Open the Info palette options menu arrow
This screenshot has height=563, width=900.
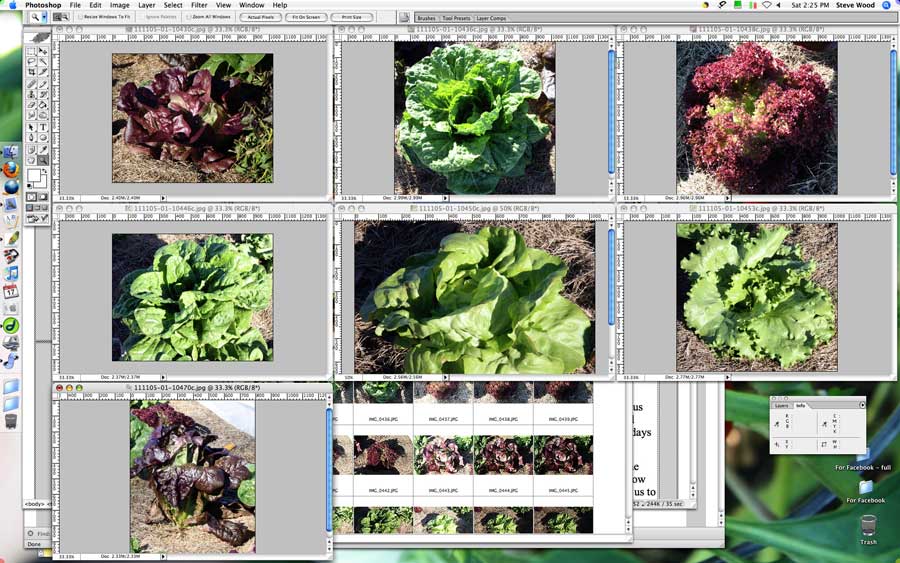tap(862, 405)
